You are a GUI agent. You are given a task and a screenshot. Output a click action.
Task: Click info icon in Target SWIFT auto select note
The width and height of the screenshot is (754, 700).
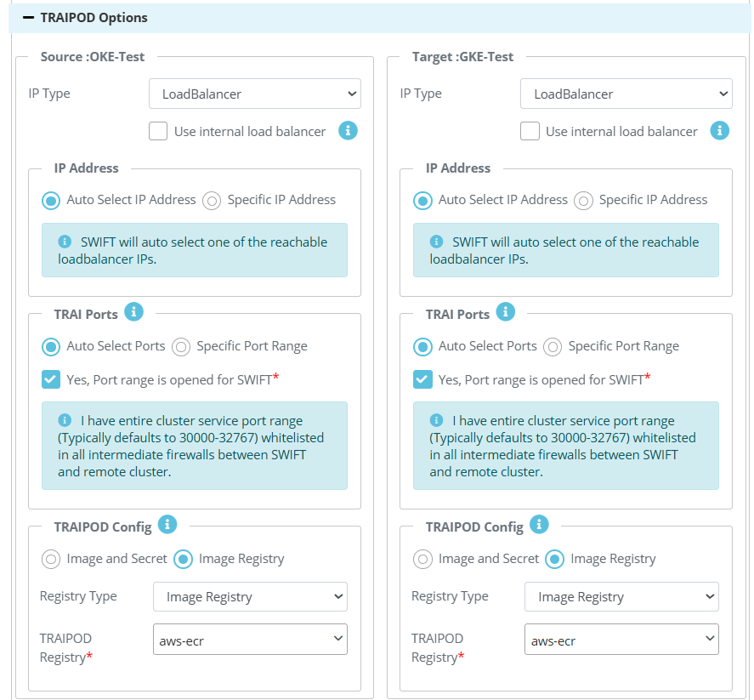436,241
